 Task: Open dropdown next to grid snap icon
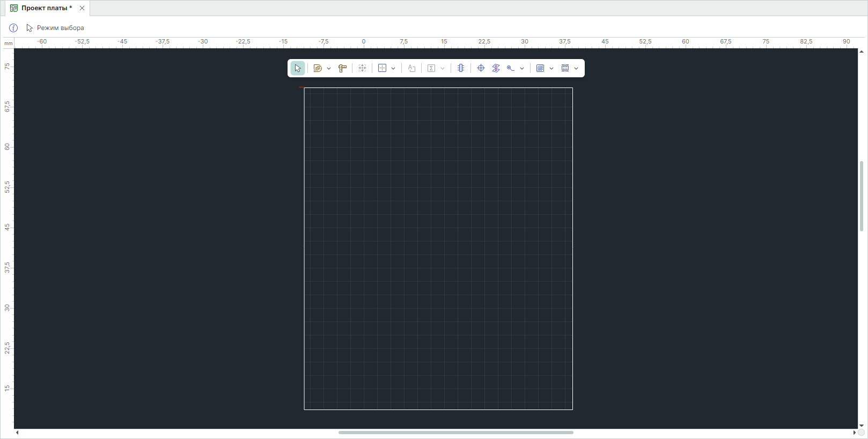point(393,68)
